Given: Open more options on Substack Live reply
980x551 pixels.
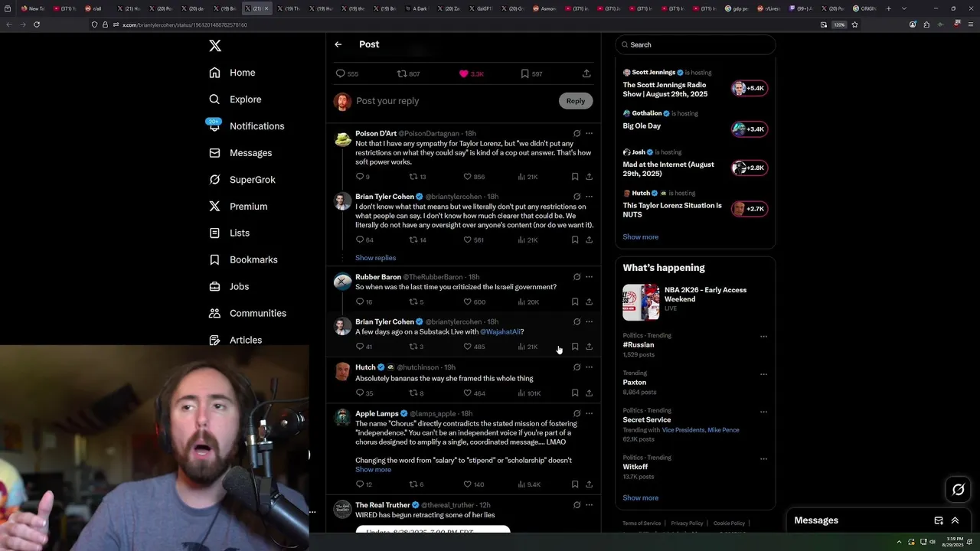Looking at the screenshot, I should click(x=589, y=322).
